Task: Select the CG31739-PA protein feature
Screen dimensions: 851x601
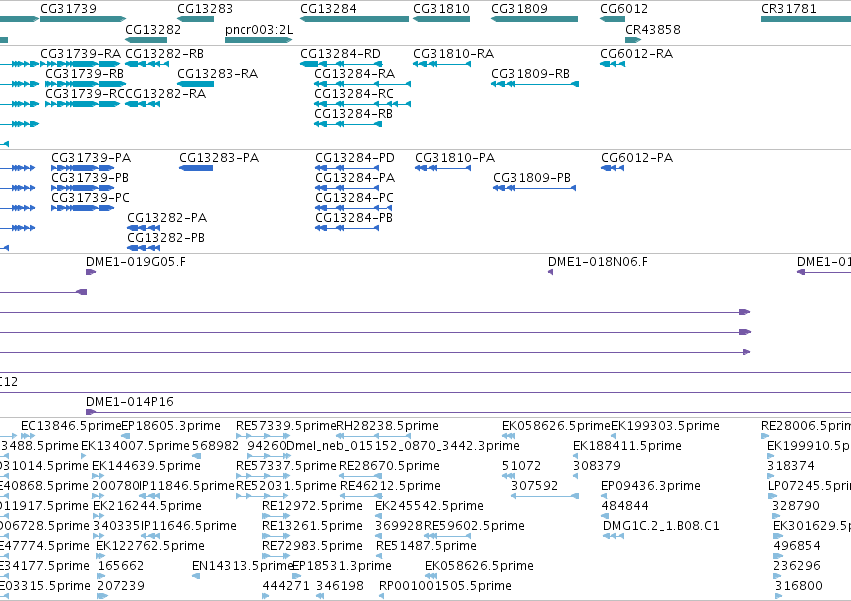Action: (82, 168)
